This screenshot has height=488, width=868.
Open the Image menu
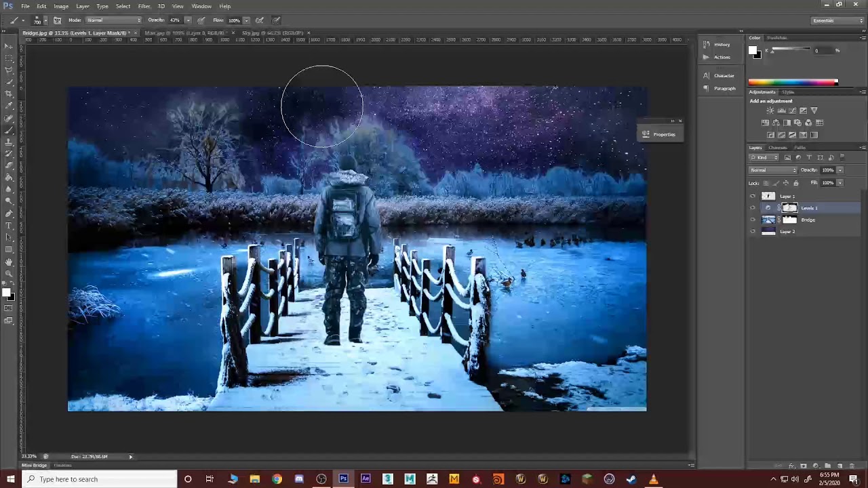coord(61,6)
